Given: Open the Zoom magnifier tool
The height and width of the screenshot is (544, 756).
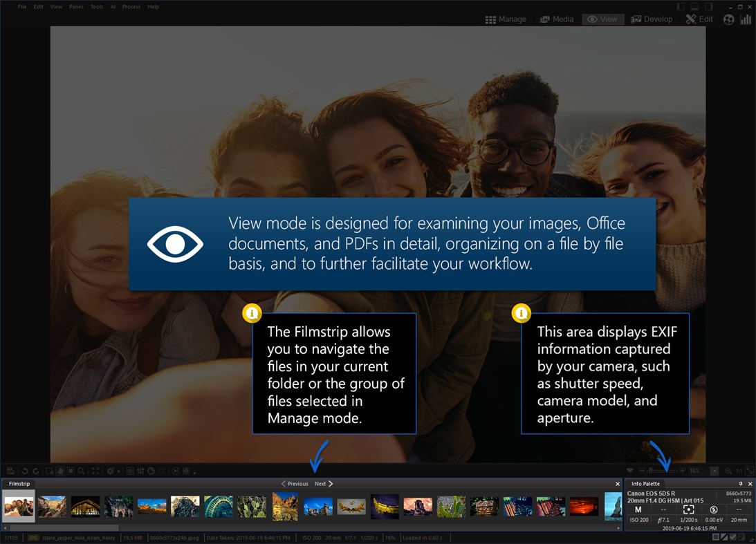Looking at the screenshot, I should [81, 470].
